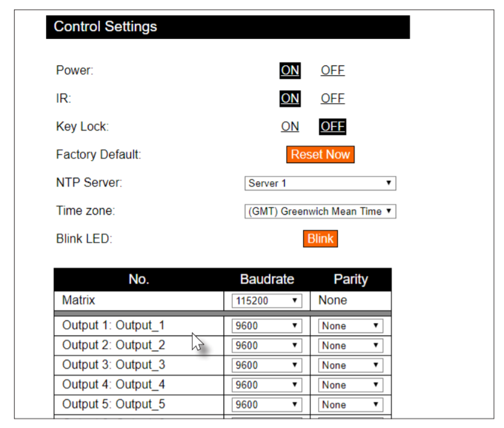Select Key Lock OFF
Viewport: 504px width, 428px height.
[333, 126]
